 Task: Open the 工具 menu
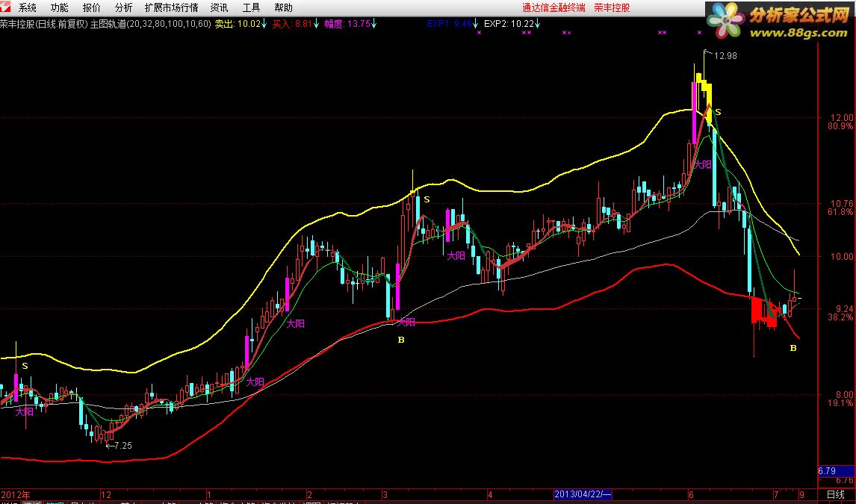point(251,7)
